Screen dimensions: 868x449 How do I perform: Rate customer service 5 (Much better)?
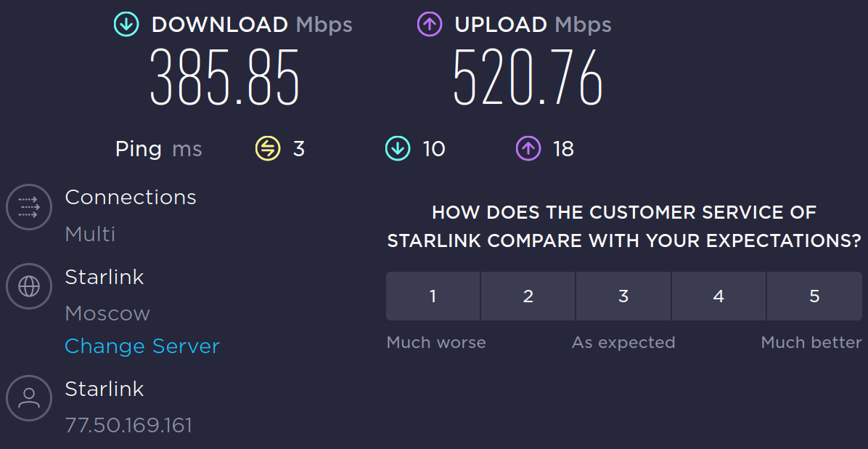(814, 296)
